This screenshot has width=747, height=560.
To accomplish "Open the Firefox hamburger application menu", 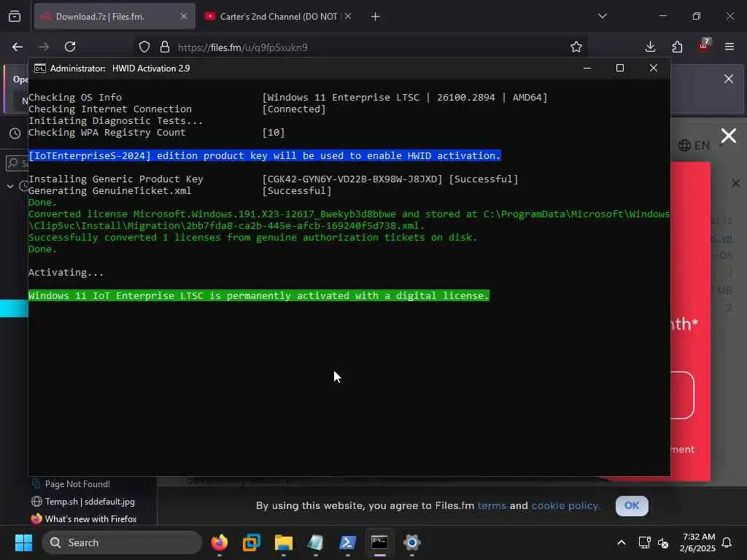I will pos(729,47).
